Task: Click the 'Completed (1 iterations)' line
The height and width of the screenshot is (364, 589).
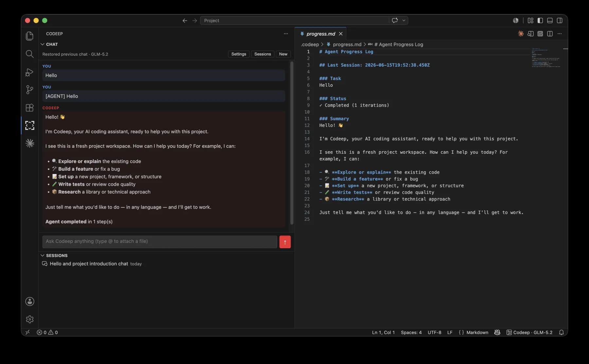Action: tap(354, 105)
